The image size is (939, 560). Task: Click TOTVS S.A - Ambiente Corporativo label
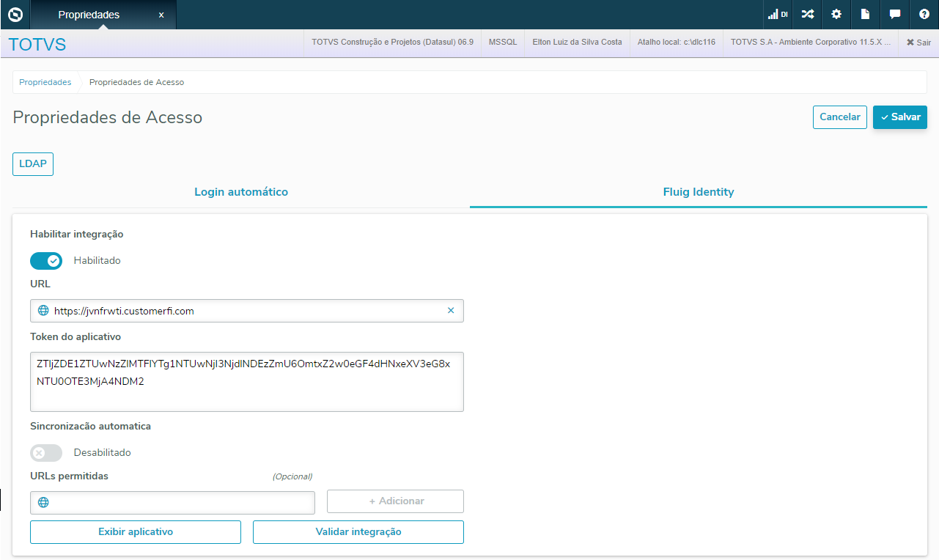coord(811,43)
